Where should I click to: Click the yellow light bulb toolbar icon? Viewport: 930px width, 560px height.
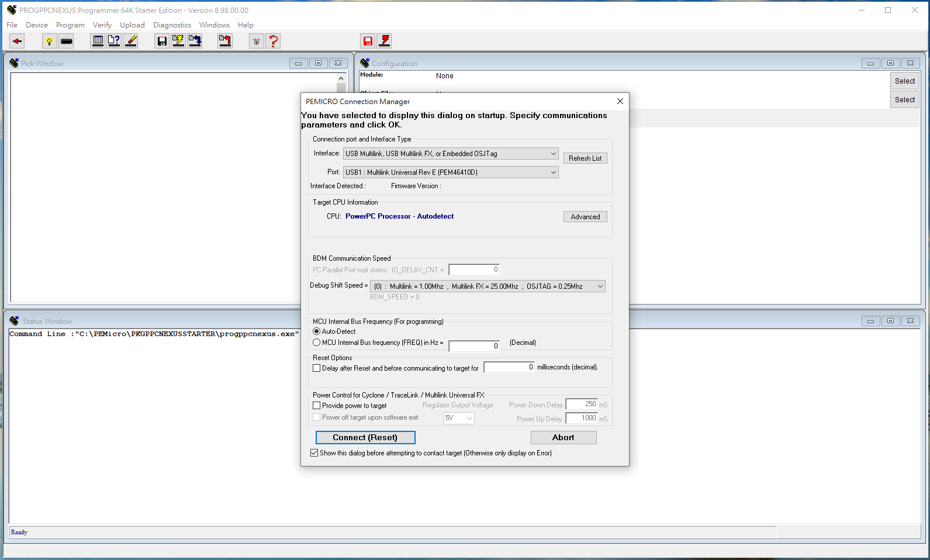[x=50, y=41]
